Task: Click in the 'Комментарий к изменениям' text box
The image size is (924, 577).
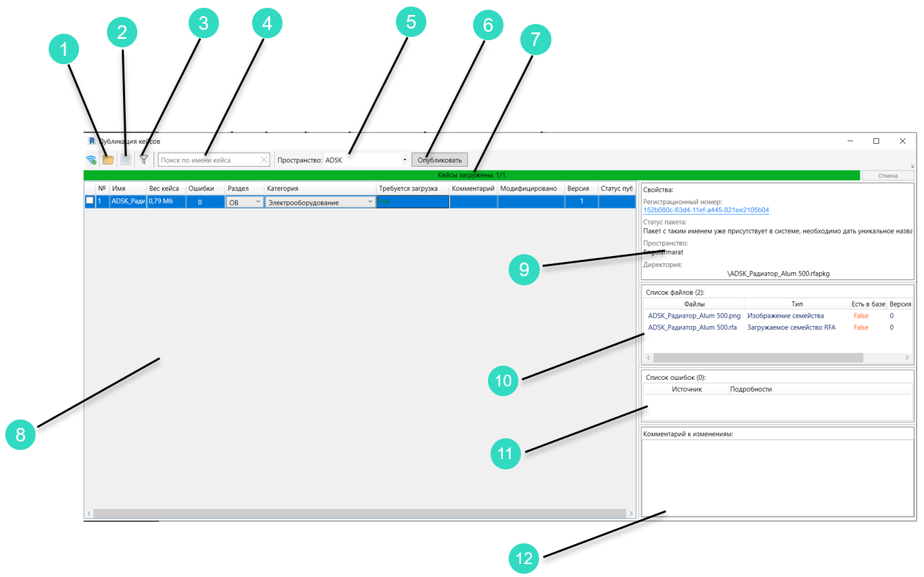Action: (x=777, y=477)
